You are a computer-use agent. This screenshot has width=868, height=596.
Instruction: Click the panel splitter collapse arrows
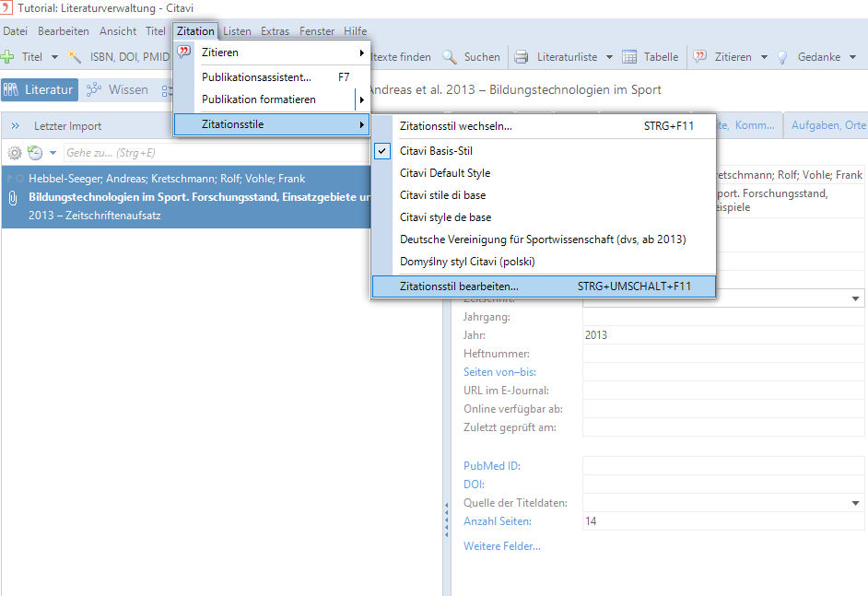pyautogui.click(x=446, y=520)
